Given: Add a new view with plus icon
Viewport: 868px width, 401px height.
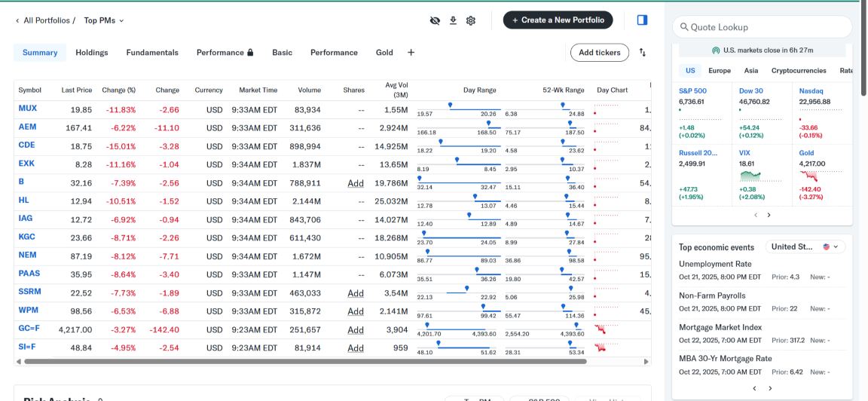Looking at the screenshot, I should pyautogui.click(x=411, y=53).
